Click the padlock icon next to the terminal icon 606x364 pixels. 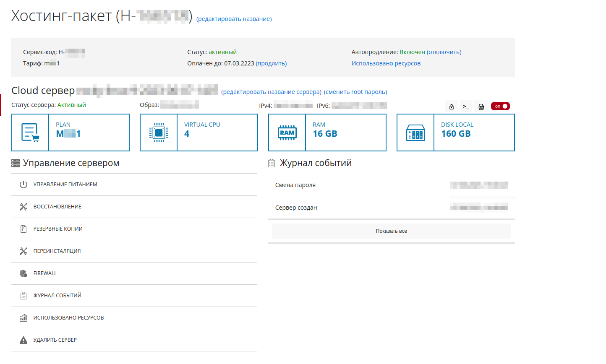tap(452, 107)
